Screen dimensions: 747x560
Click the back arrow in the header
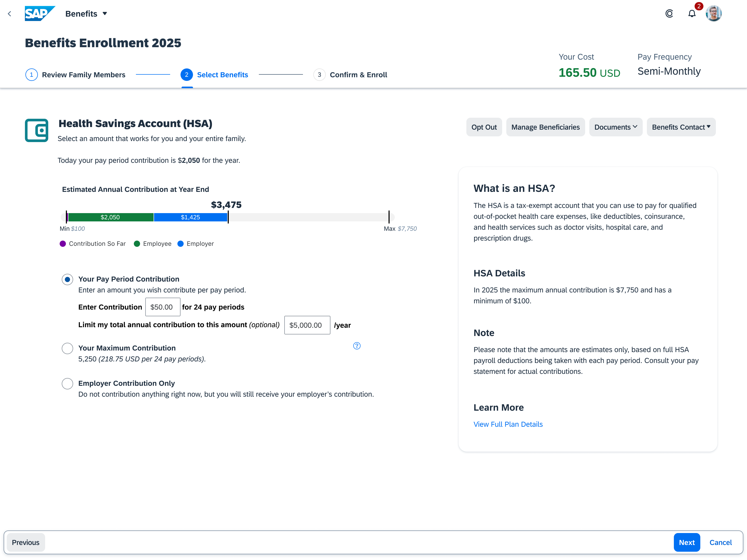(x=9, y=14)
